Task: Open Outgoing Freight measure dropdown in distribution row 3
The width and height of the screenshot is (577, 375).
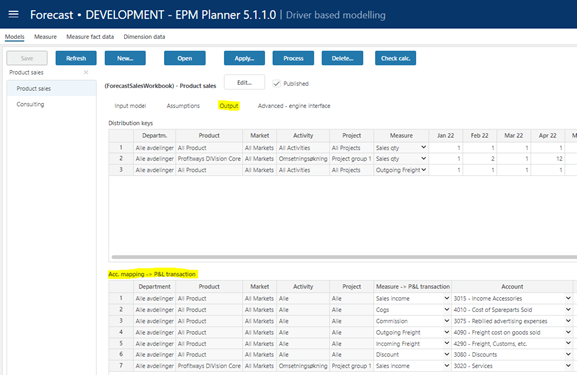Action: (424, 170)
